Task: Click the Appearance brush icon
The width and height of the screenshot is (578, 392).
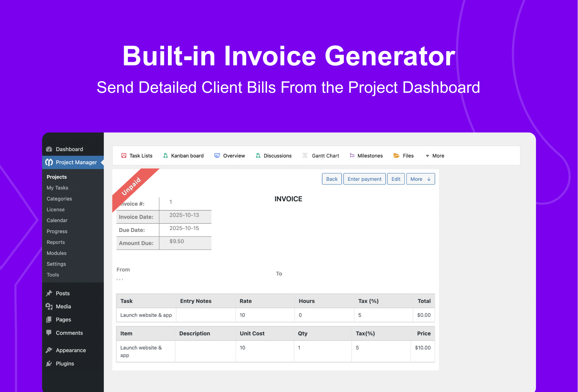Action: 50,350
